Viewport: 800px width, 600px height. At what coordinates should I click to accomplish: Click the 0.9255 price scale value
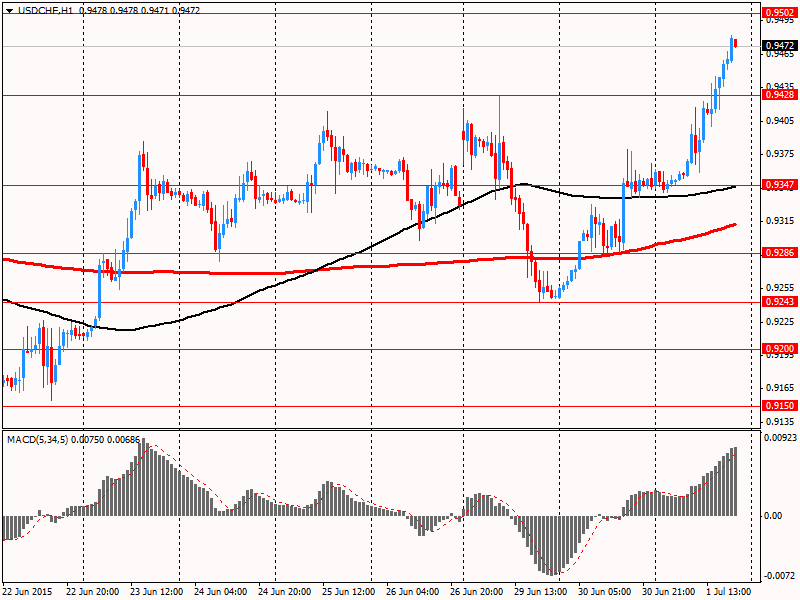pos(780,288)
